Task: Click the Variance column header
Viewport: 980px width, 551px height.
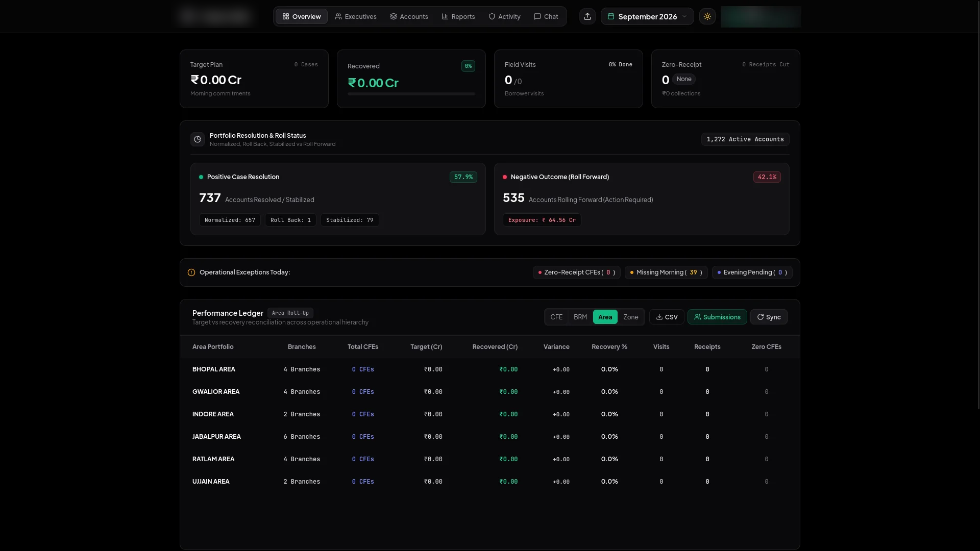Action: coord(556,347)
